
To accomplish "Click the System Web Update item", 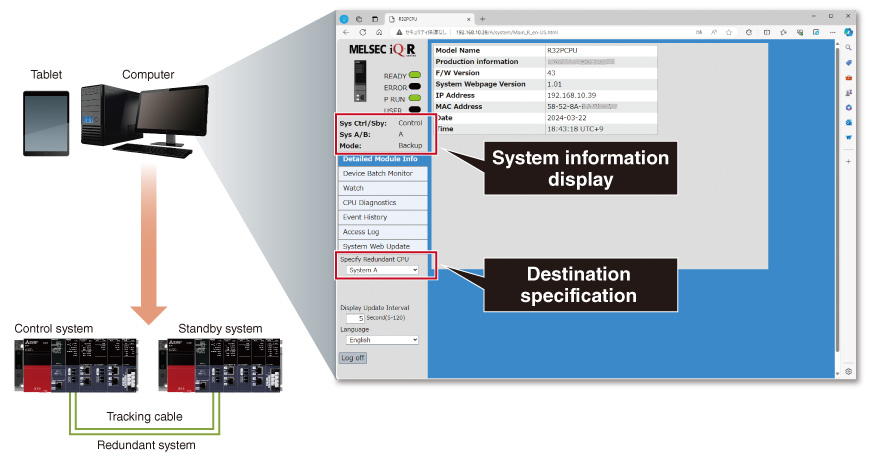I will pyautogui.click(x=383, y=246).
